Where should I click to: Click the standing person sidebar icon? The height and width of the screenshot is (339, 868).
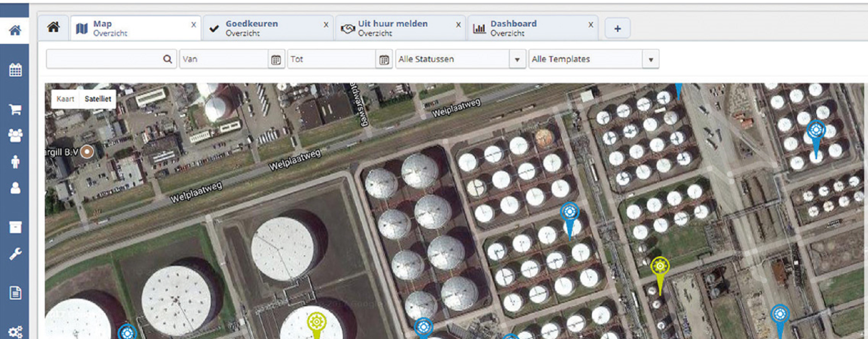pos(15,161)
